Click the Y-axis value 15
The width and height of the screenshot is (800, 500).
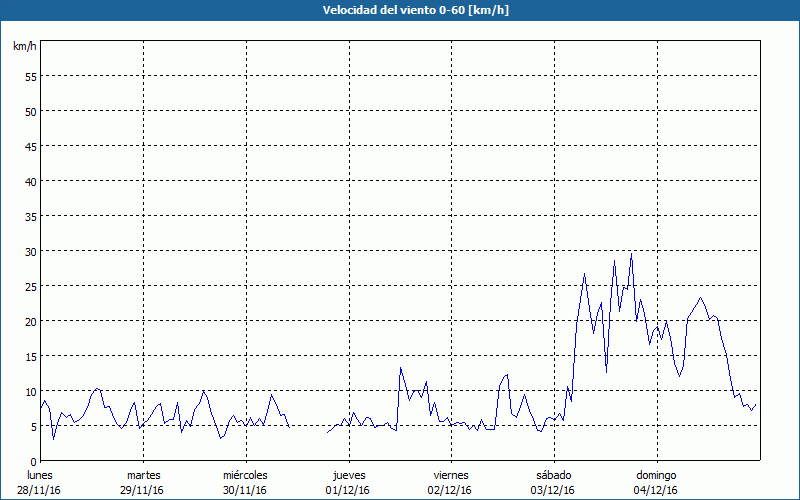[30, 356]
